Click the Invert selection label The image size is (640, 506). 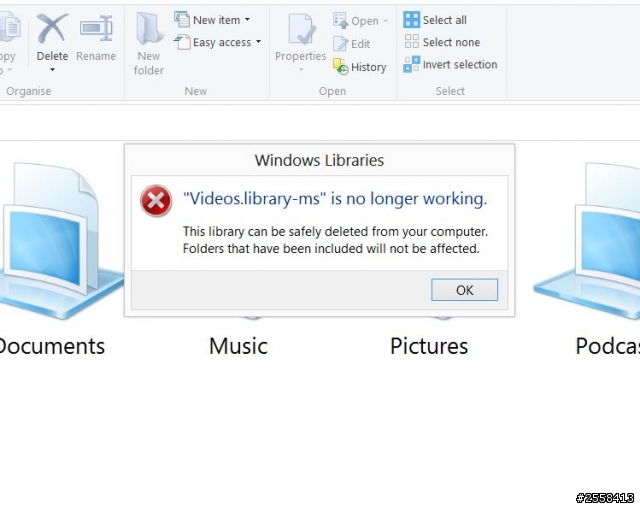click(x=460, y=64)
